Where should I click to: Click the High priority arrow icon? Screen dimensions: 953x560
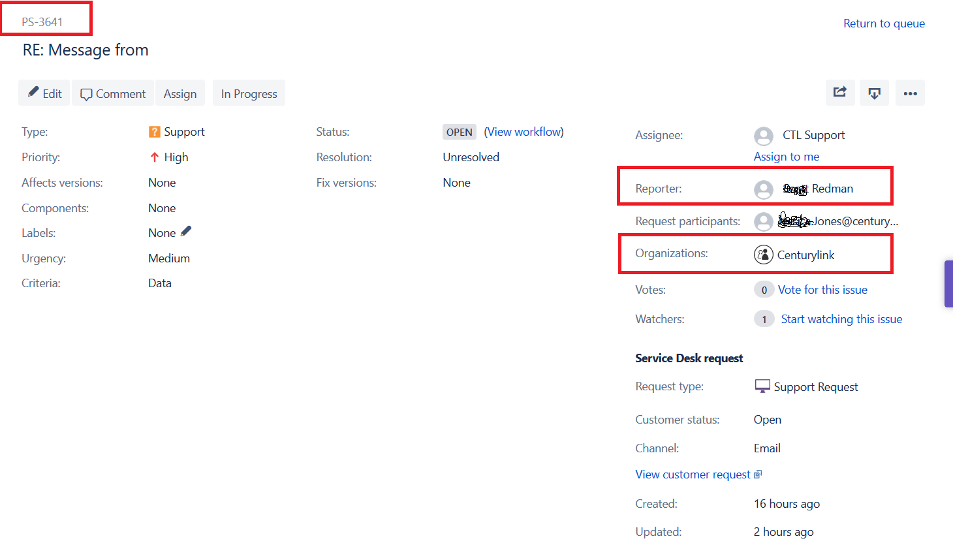pos(155,157)
